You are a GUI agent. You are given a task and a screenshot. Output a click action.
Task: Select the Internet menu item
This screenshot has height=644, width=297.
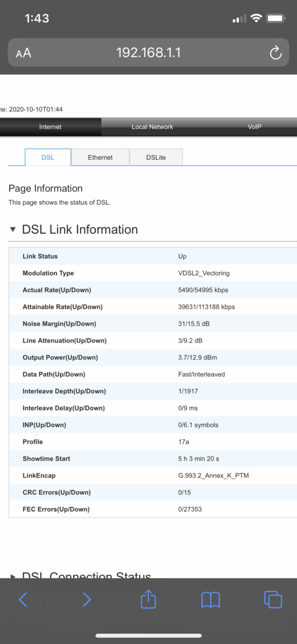click(50, 127)
